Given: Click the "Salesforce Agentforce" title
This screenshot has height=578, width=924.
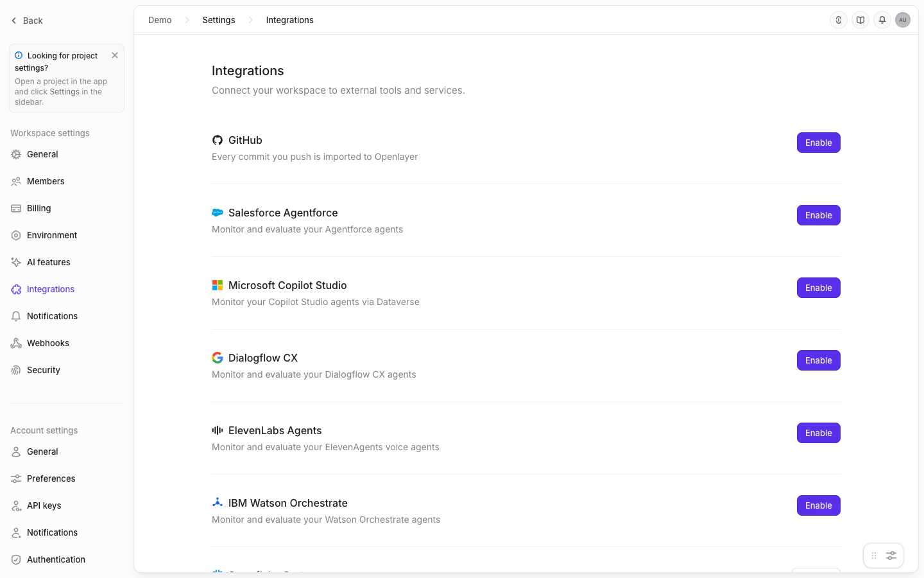Looking at the screenshot, I should [x=283, y=213].
